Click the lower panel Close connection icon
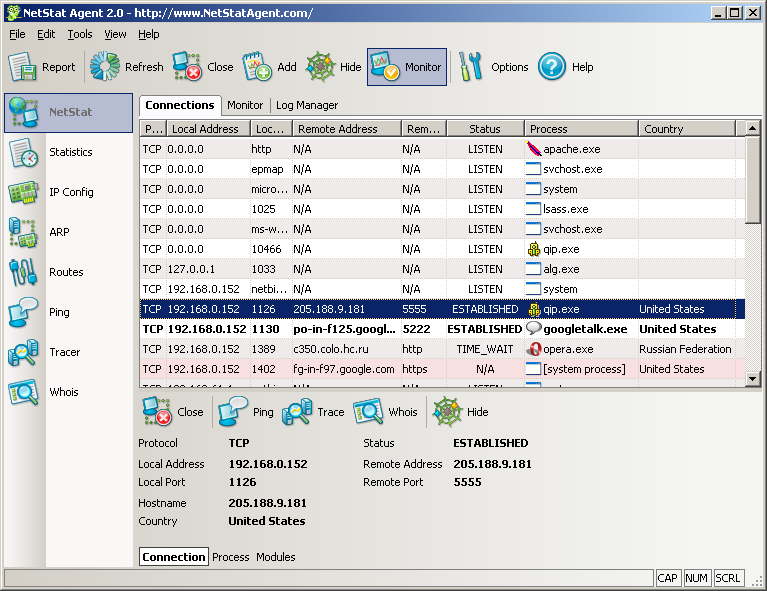This screenshot has width=767, height=591. [157, 412]
